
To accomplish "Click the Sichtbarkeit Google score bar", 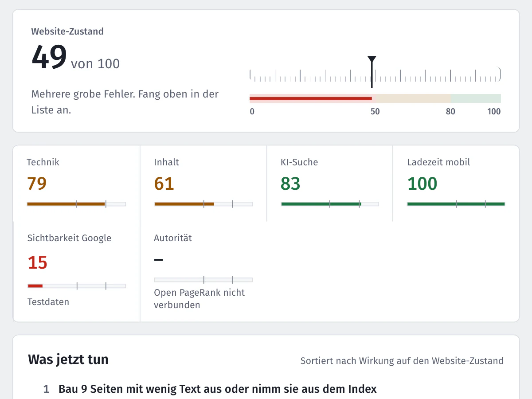I will (x=76, y=286).
